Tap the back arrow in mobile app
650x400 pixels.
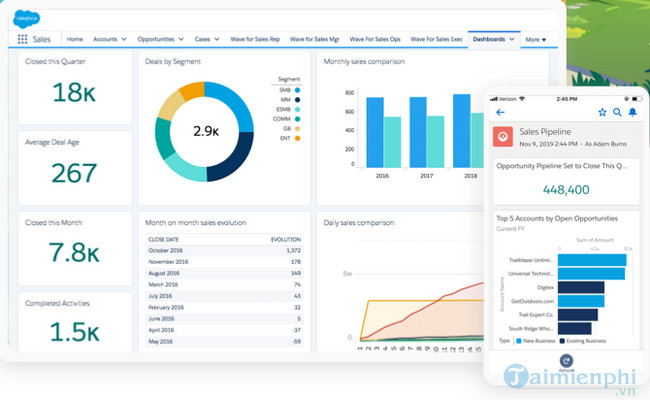coord(500,112)
